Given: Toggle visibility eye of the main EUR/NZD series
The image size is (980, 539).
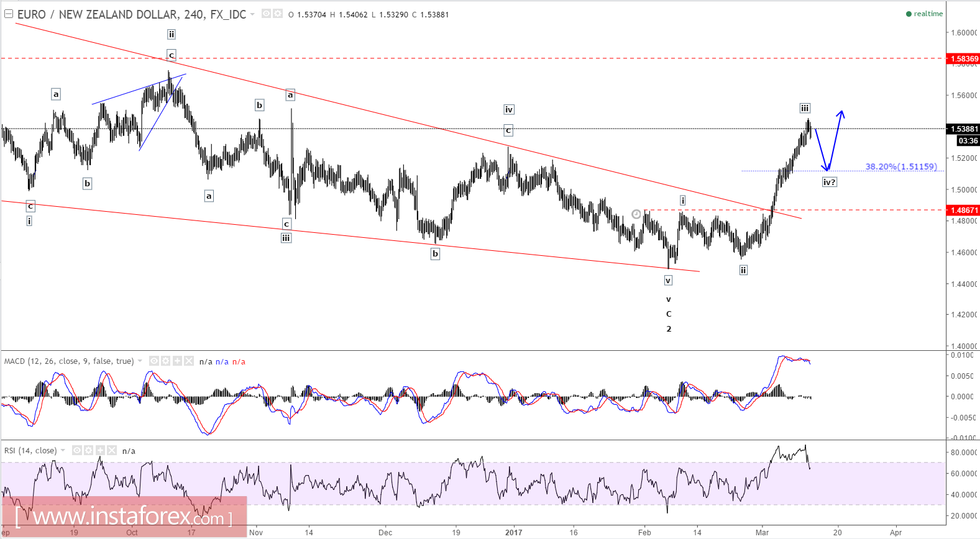Looking at the screenshot, I should pyautogui.click(x=266, y=14).
